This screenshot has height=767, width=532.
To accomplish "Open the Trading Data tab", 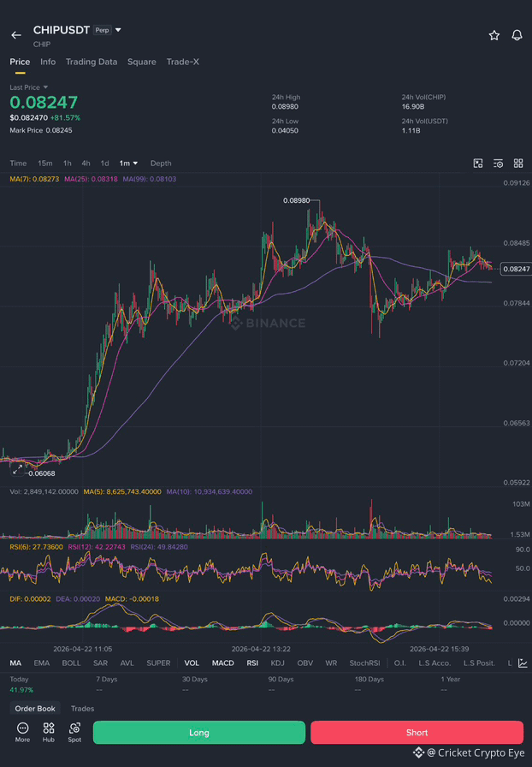I will click(92, 62).
